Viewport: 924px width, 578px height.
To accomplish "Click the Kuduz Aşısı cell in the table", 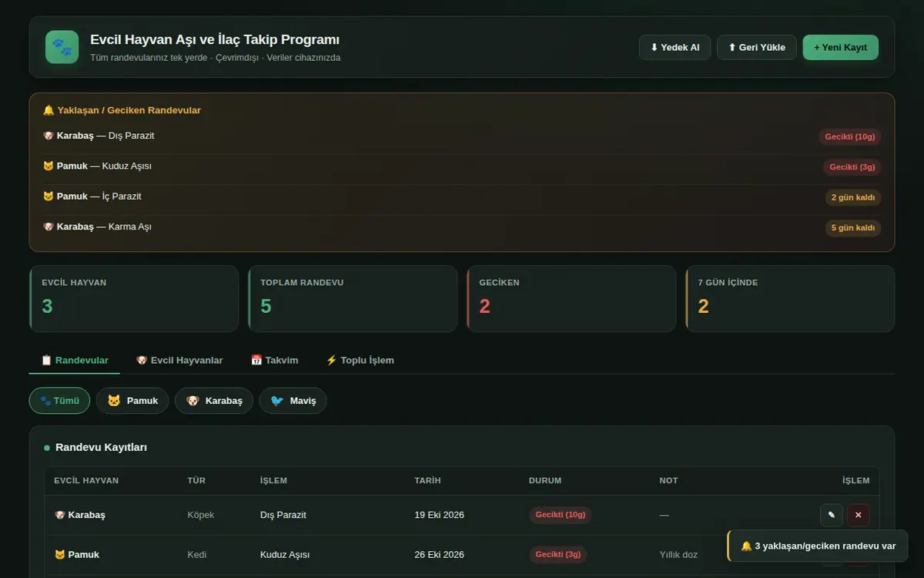I will click(x=285, y=555).
